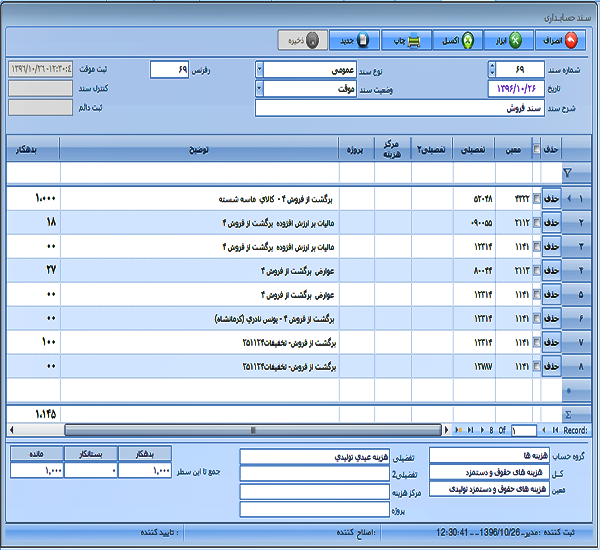The height and width of the screenshot is (550, 600).
Task: Click the شرح سند description field
Action: (x=399, y=109)
